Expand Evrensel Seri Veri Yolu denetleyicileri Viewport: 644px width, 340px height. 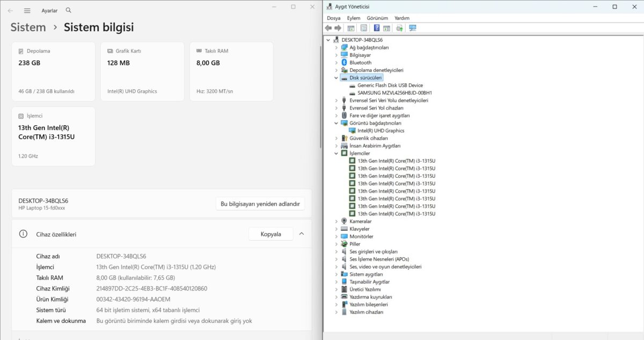click(x=336, y=100)
